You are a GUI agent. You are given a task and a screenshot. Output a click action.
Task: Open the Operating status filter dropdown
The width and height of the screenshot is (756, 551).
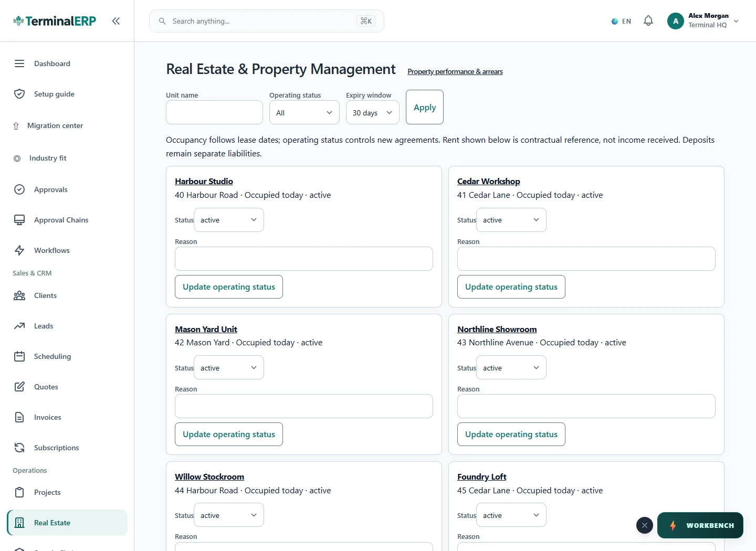[304, 112]
